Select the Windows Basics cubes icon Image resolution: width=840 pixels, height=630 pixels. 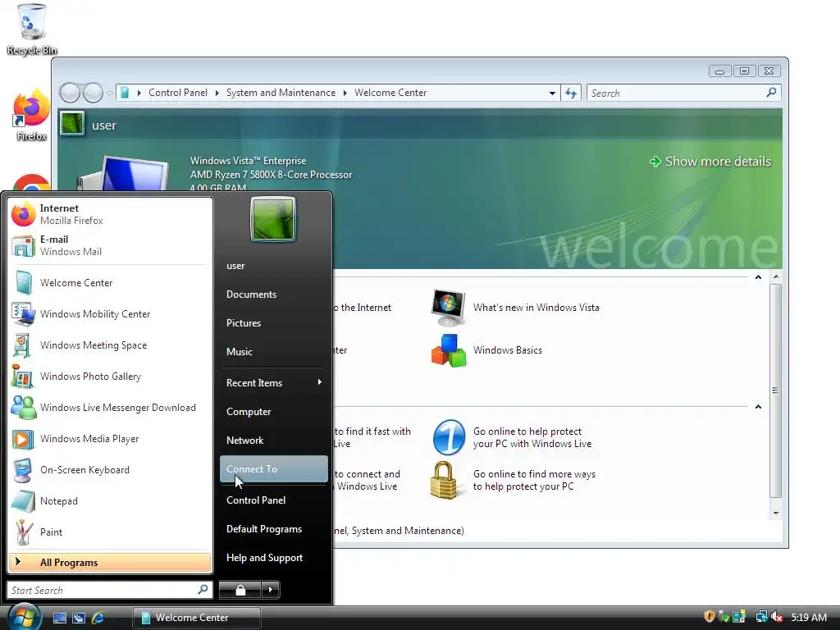point(449,350)
